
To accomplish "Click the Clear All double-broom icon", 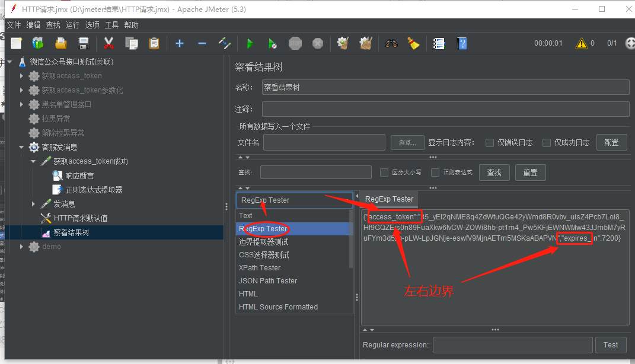I will [366, 43].
